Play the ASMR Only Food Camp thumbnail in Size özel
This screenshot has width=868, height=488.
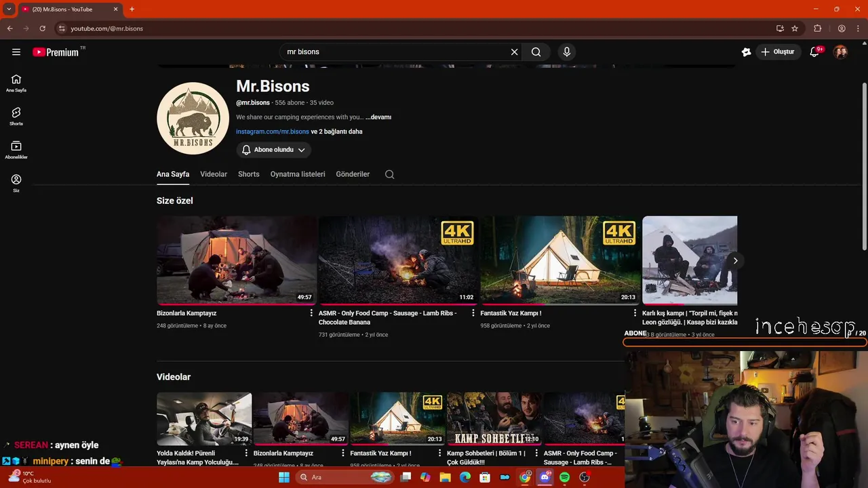[399, 260]
